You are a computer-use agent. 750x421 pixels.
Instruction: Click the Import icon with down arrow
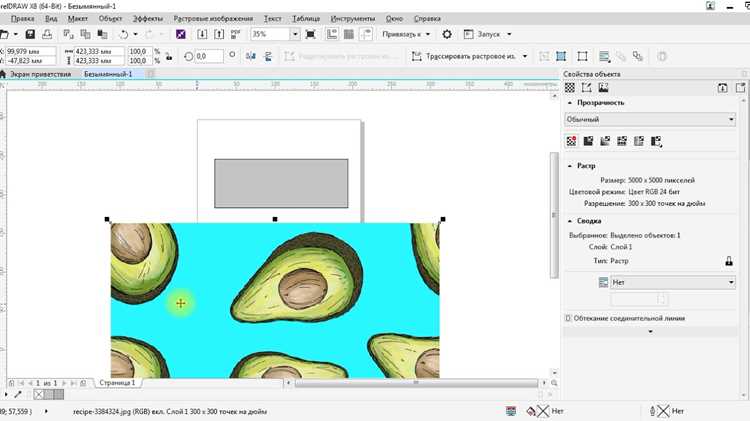pyautogui.click(x=202, y=34)
